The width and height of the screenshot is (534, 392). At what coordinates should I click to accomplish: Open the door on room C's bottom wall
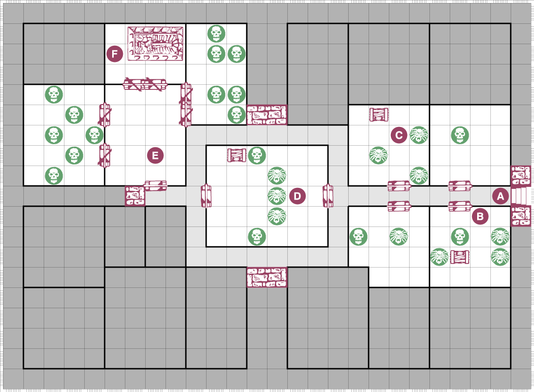point(399,186)
